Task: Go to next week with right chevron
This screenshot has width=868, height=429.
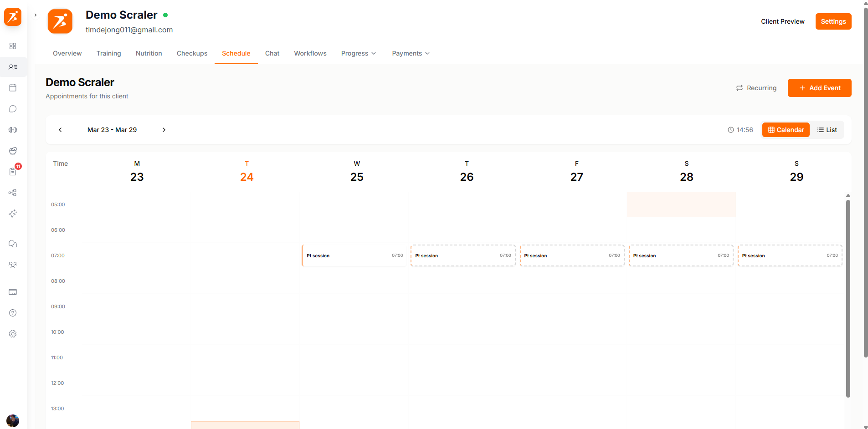Action: [x=164, y=130]
